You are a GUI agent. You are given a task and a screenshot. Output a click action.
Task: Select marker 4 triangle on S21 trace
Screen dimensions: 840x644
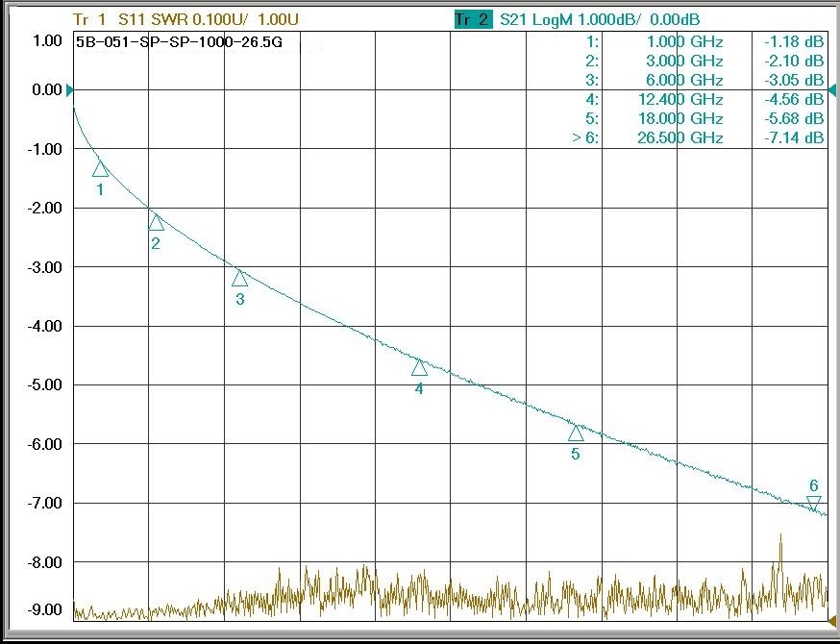(419, 367)
